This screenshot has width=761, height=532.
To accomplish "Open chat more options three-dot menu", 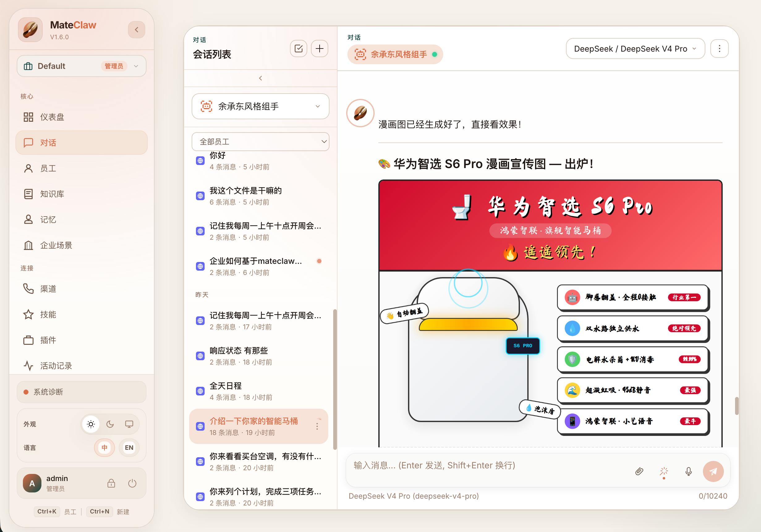I will pyautogui.click(x=719, y=49).
